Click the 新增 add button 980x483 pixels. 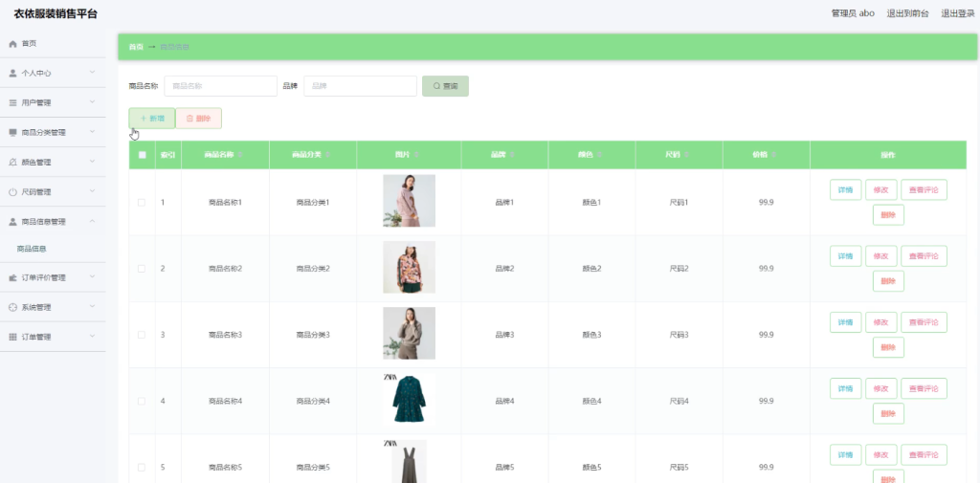tap(152, 118)
